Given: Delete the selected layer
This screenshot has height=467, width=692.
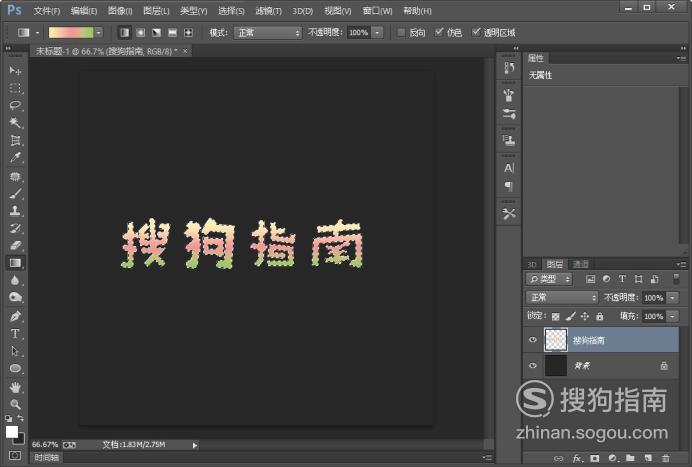Looking at the screenshot, I should pos(666,458).
